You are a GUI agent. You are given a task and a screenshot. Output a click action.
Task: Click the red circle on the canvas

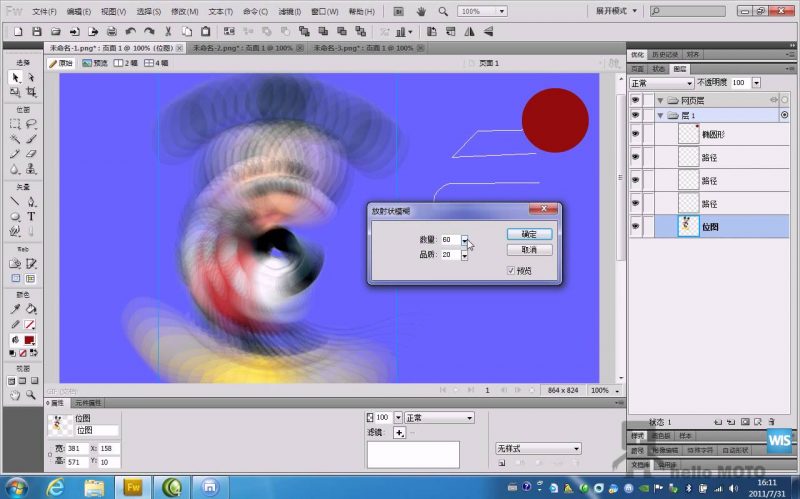coord(555,120)
